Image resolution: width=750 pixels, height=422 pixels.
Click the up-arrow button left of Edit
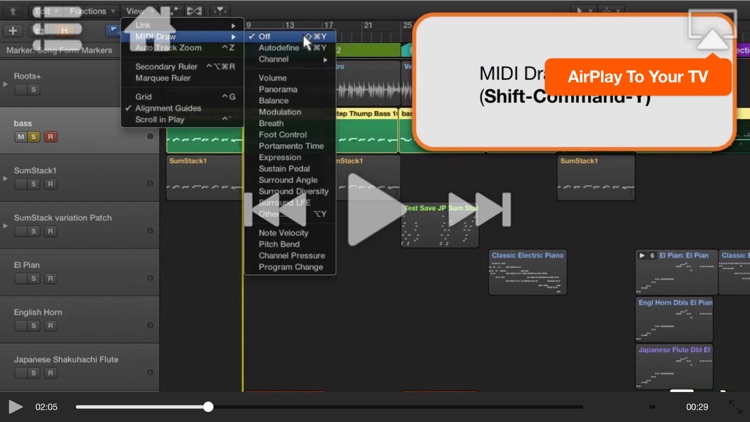pos(13,11)
